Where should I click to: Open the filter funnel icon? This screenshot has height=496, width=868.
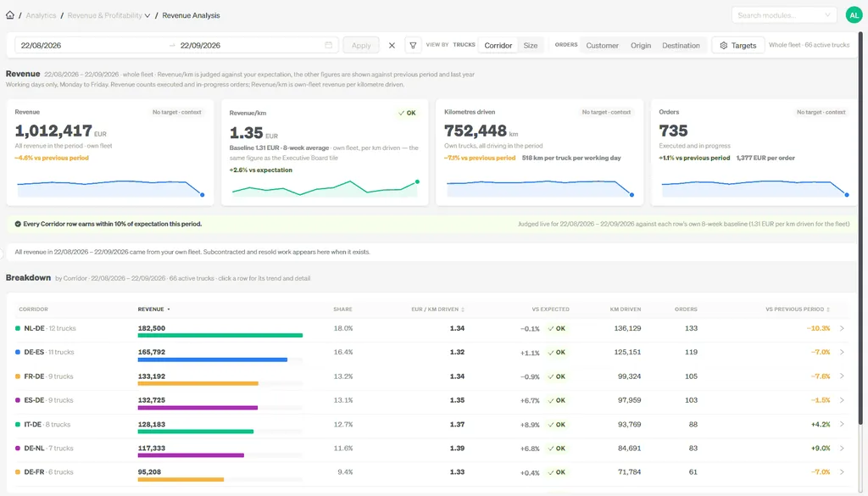coord(413,46)
